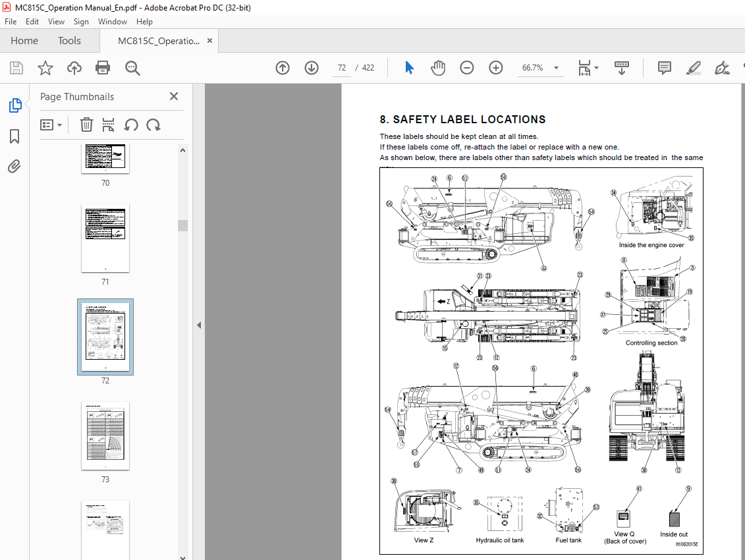Click the thumbnail panel scrollbar handle
The image size is (745, 560).
[x=183, y=225]
